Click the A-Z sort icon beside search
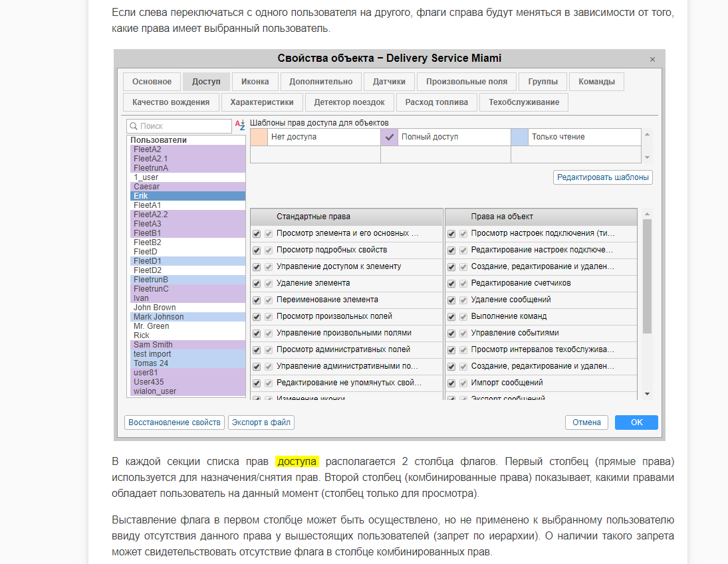 [240, 126]
